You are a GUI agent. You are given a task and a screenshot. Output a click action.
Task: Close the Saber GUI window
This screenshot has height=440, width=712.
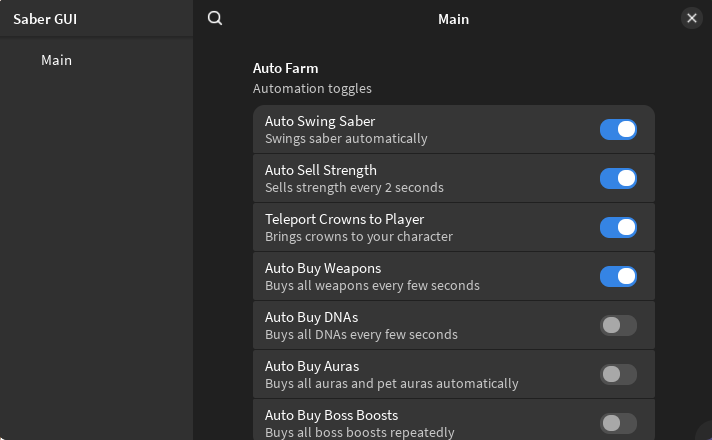click(691, 18)
